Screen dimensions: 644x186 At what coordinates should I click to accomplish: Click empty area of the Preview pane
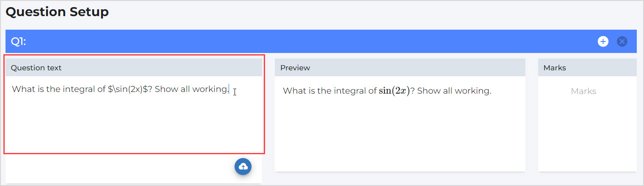coord(399,136)
